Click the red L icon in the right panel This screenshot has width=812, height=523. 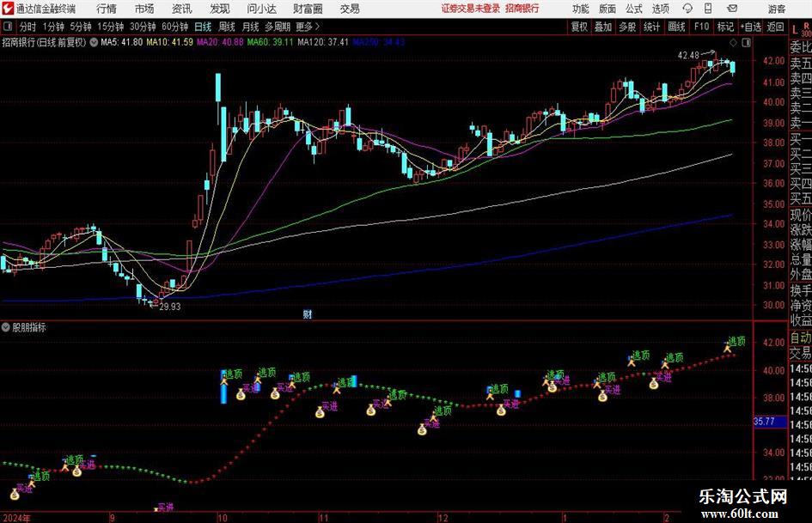pyautogui.click(x=795, y=30)
